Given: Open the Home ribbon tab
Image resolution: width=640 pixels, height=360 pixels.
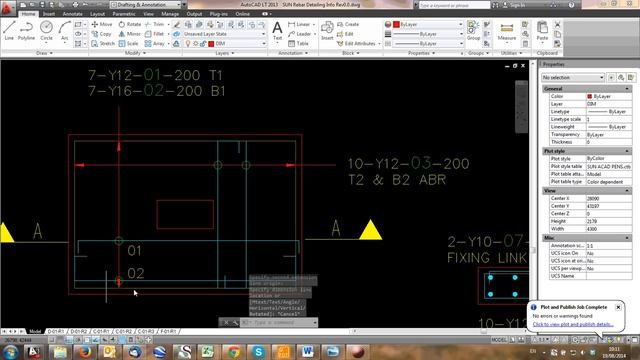Looking at the screenshot, I should tap(28, 14).
